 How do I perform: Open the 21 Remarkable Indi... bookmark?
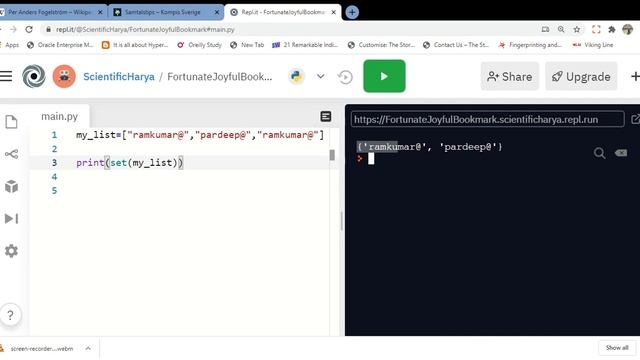[305, 45]
